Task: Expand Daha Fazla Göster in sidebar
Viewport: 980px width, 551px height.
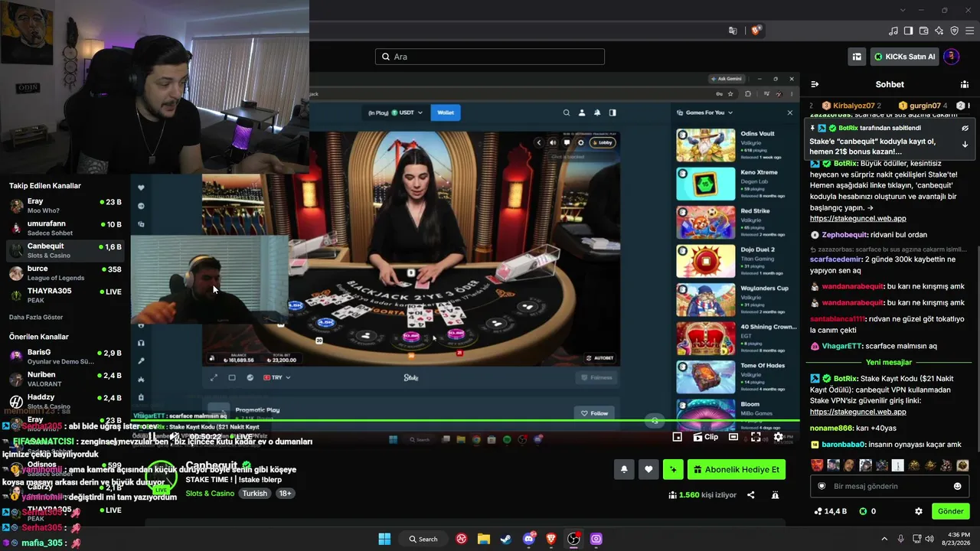Action: 36,317
